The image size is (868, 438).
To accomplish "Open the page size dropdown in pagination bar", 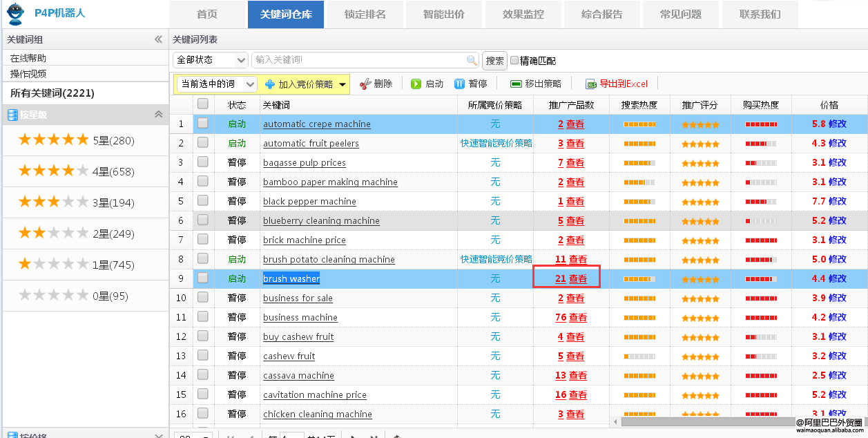I will click(193, 435).
